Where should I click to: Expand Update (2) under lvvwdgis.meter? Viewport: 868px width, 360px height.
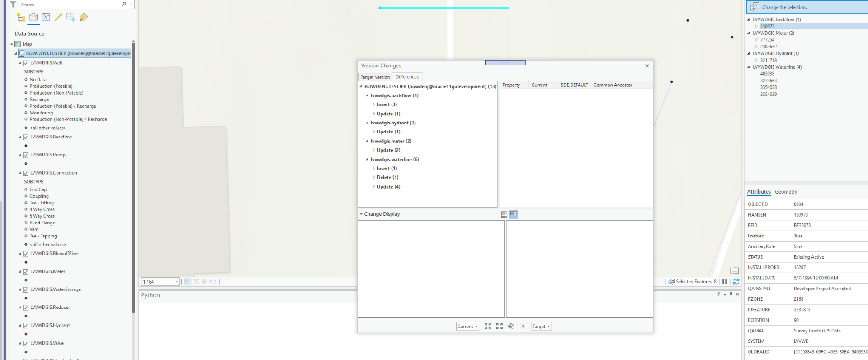(373, 150)
